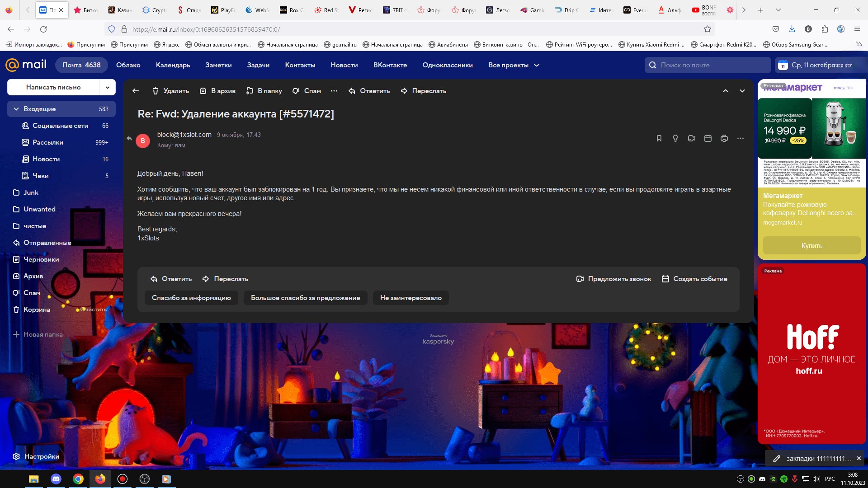The height and width of the screenshot is (488, 868).
Task: Go to the next email with the down chevron
Action: tap(742, 91)
